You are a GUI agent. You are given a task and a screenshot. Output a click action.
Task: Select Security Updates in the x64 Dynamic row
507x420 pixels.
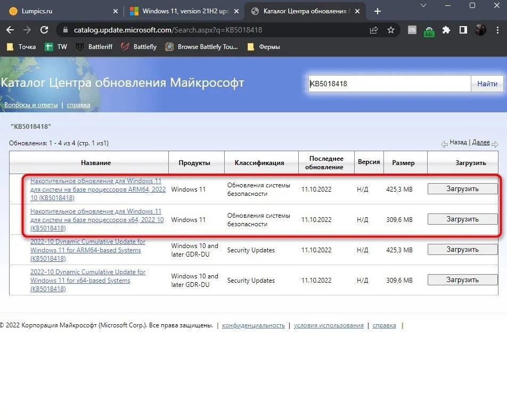pos(251,281)
